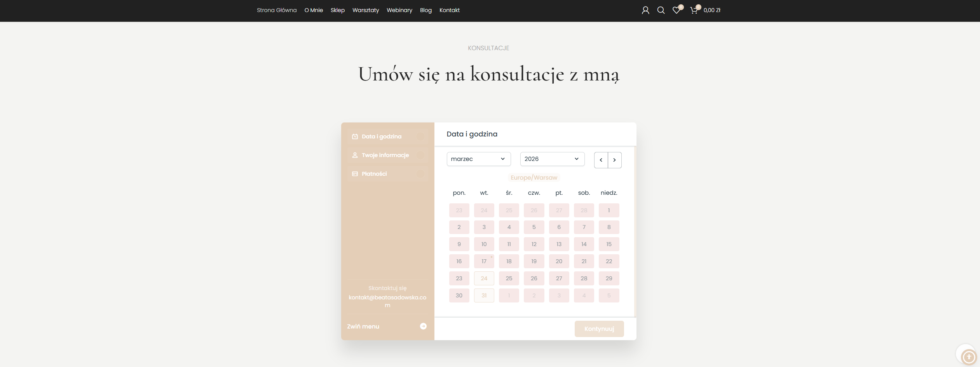This screenshot has height=367, width=980.
Task: Select the Twoje informacje step
Action: (385, 155)
